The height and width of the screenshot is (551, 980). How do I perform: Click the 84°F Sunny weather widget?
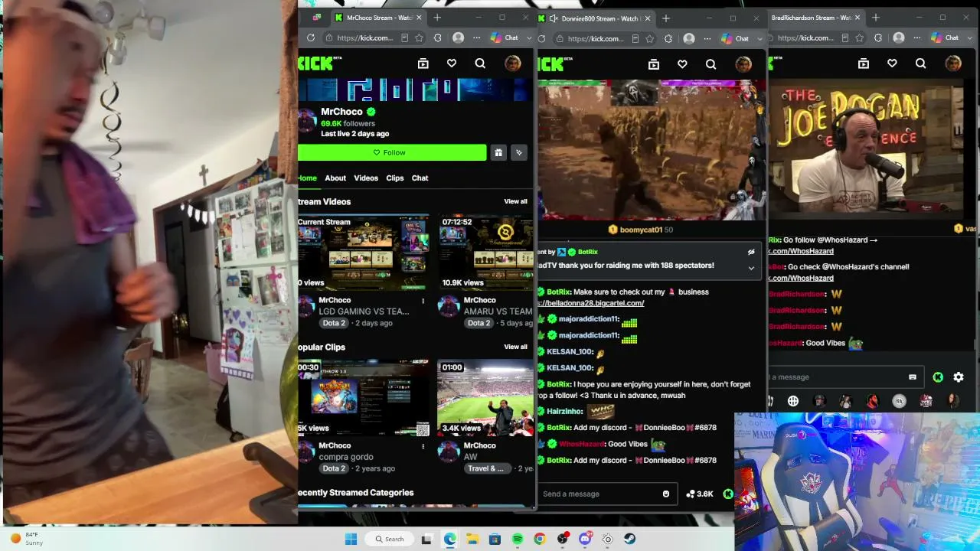point(28,539)
